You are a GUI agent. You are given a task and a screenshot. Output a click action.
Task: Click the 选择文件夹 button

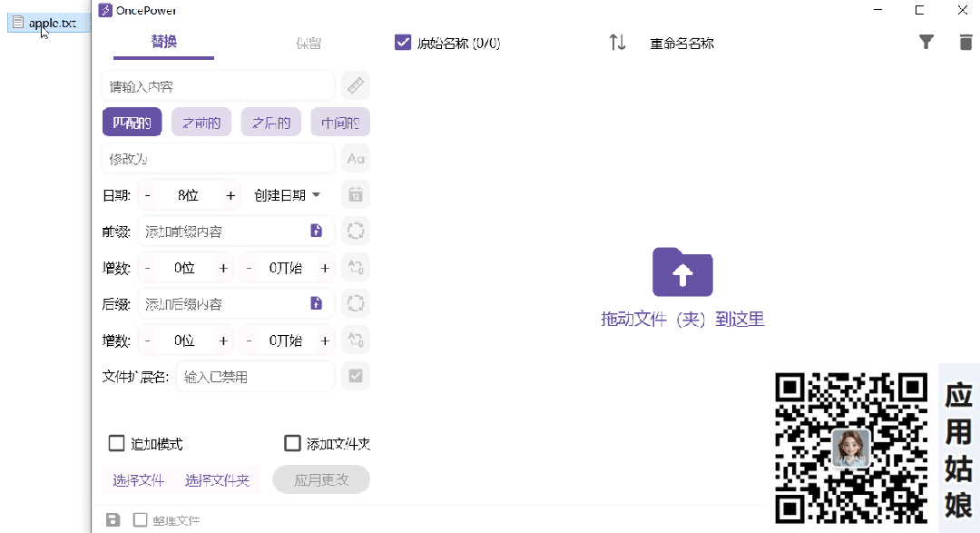pyautogui.click(x=217, y=480)
